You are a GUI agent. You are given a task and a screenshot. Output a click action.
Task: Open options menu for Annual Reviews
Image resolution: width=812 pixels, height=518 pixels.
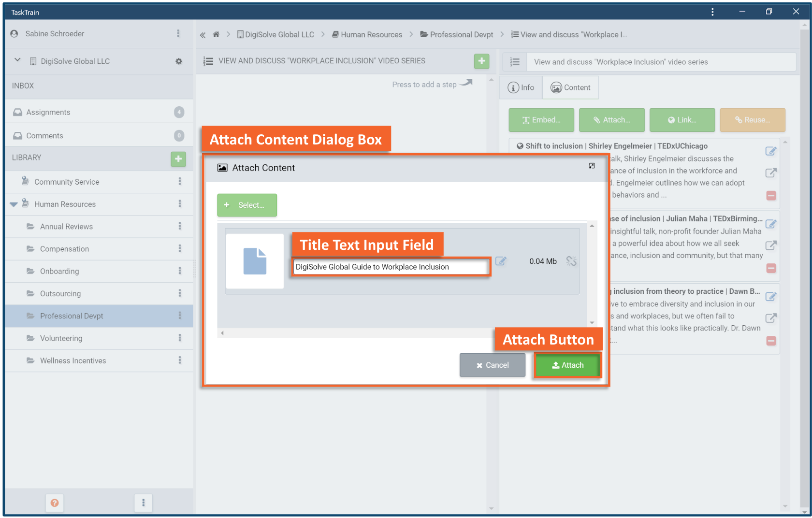(180, 226)
